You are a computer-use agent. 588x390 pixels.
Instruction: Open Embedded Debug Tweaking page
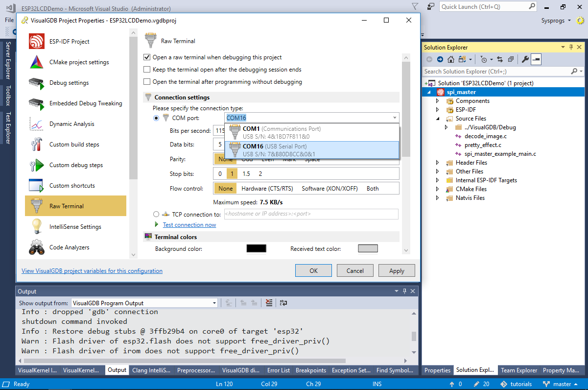tap(75, 103)
